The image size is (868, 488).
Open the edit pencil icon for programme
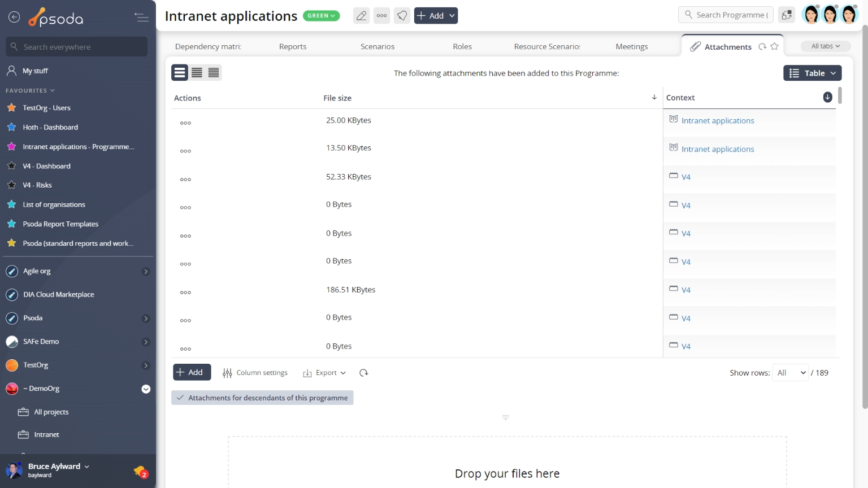coord(361,16)
